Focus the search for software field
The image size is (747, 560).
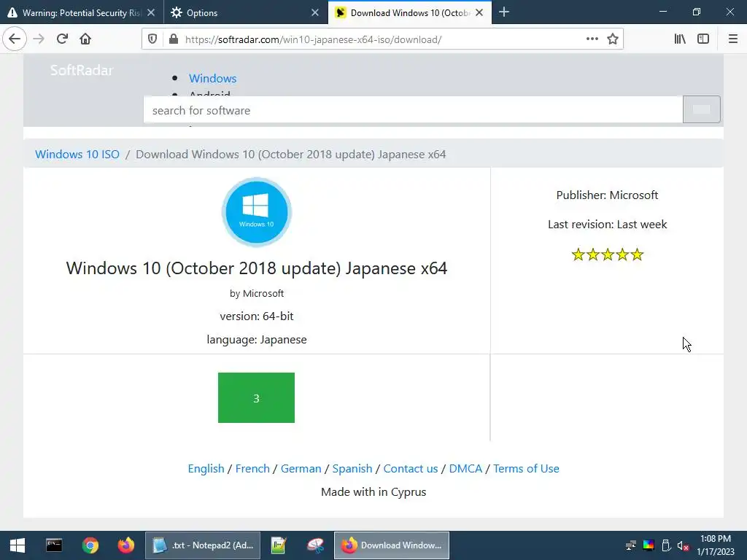[413, 110]
